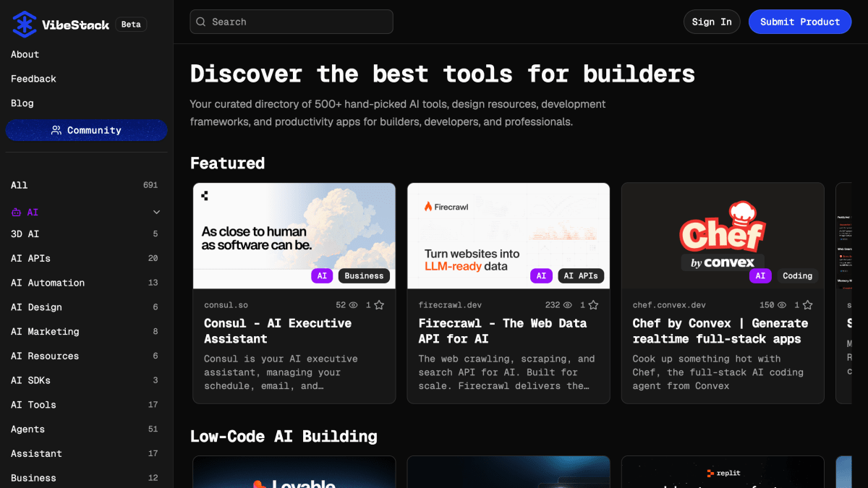Click the AI robot icon in sidebar
Viewport: 868px width, 488px height.
click(x=16, y=213)
